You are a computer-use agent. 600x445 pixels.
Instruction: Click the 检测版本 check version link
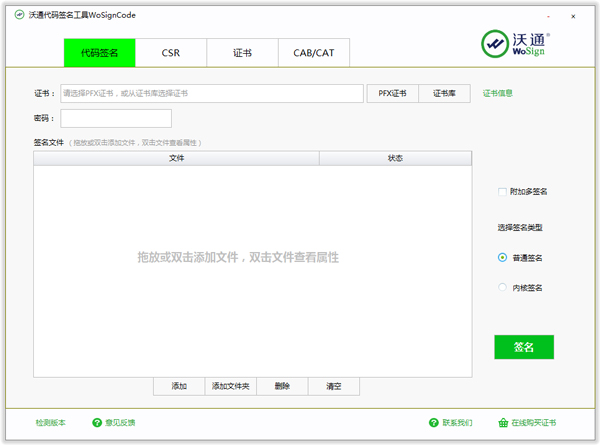click(x=51, y=422)
